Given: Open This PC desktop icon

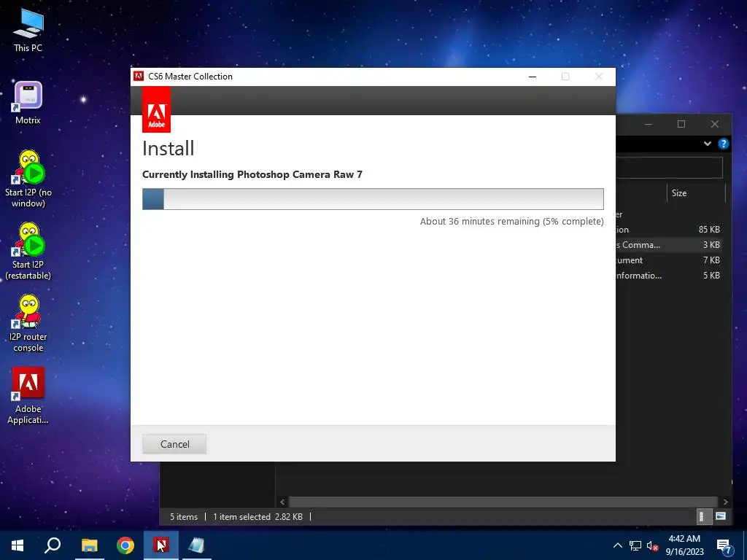Looking at the screenshot, I should click(x=28, y=30).
